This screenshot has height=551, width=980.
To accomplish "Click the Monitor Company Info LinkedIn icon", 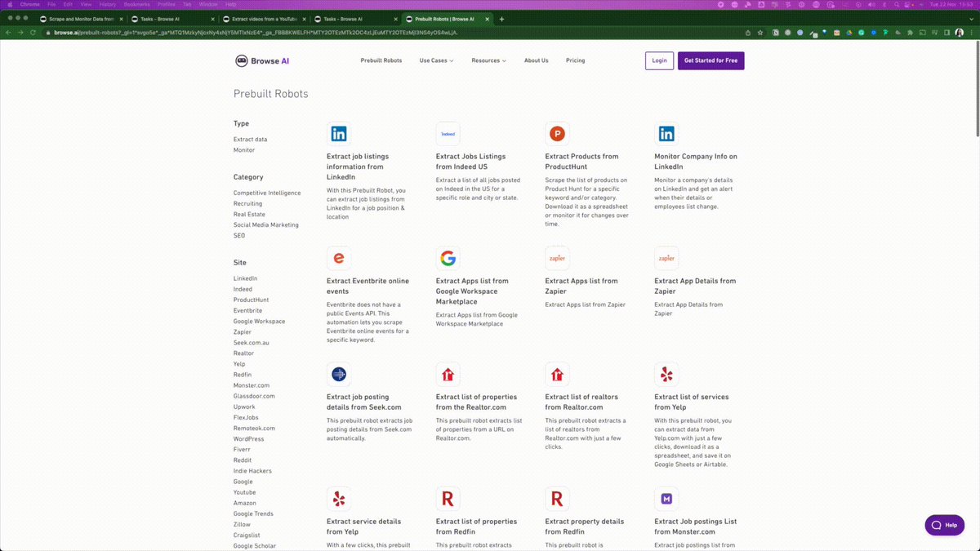I will pyautogui.click(x=666, y=134).
